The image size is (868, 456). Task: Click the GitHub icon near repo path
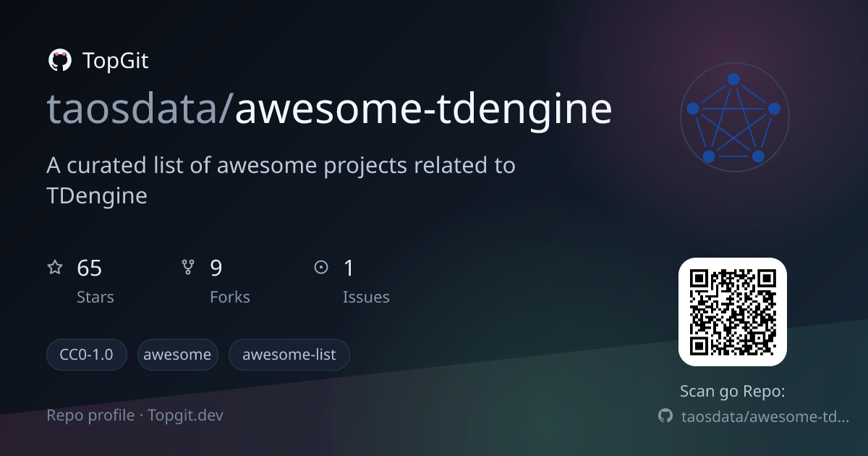pos(665,416)
